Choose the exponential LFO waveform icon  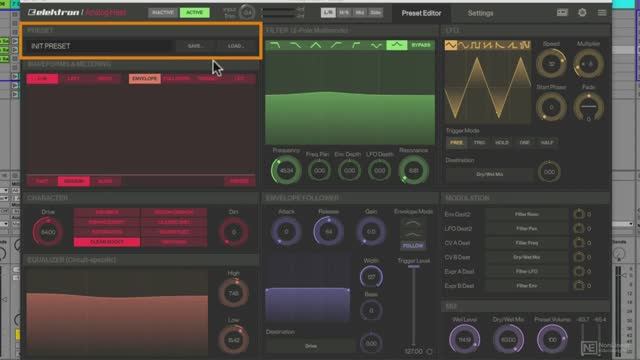tap(500, 45)
